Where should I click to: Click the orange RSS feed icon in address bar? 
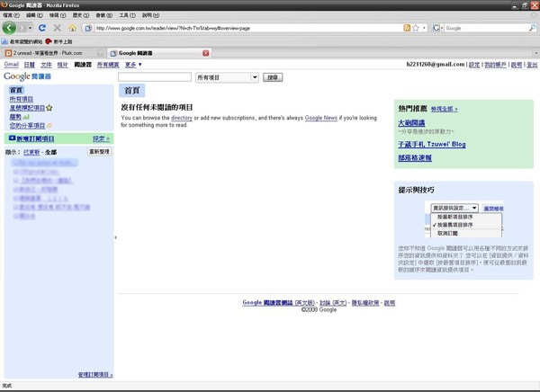coord(407,28)
